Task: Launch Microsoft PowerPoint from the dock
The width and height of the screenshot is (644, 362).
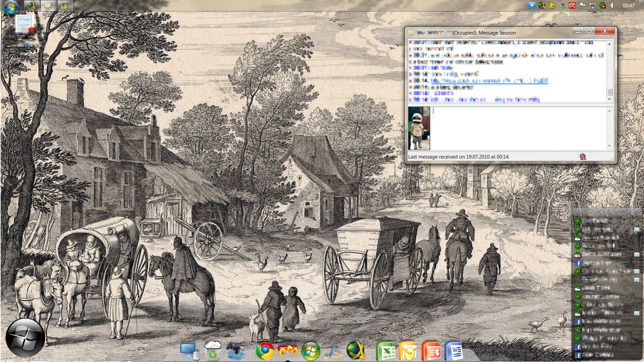Action: [431, 351]
